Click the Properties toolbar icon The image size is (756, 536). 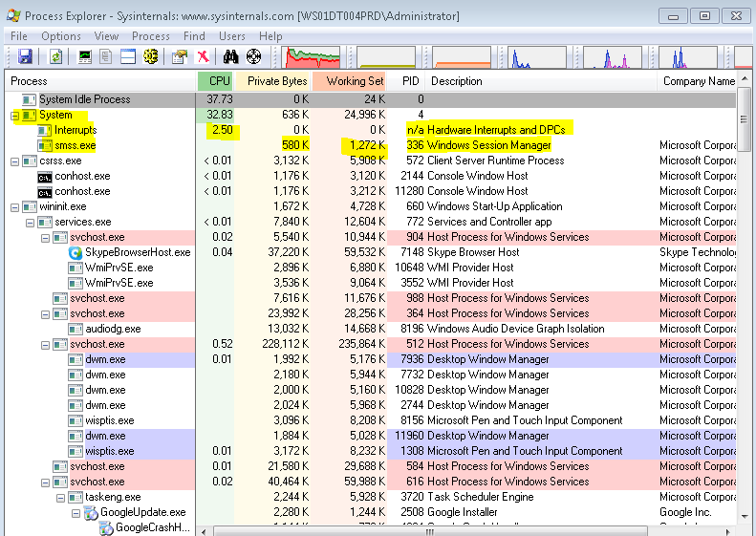(x=178, y=57)
